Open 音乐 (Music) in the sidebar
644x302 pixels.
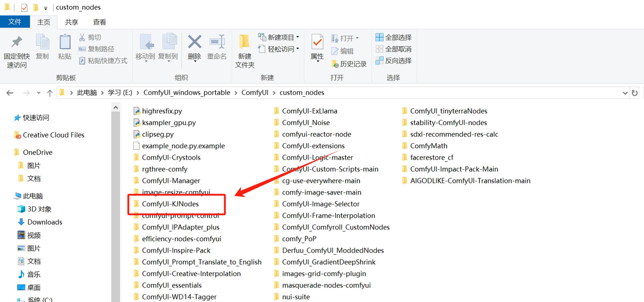tap(29, 274)
